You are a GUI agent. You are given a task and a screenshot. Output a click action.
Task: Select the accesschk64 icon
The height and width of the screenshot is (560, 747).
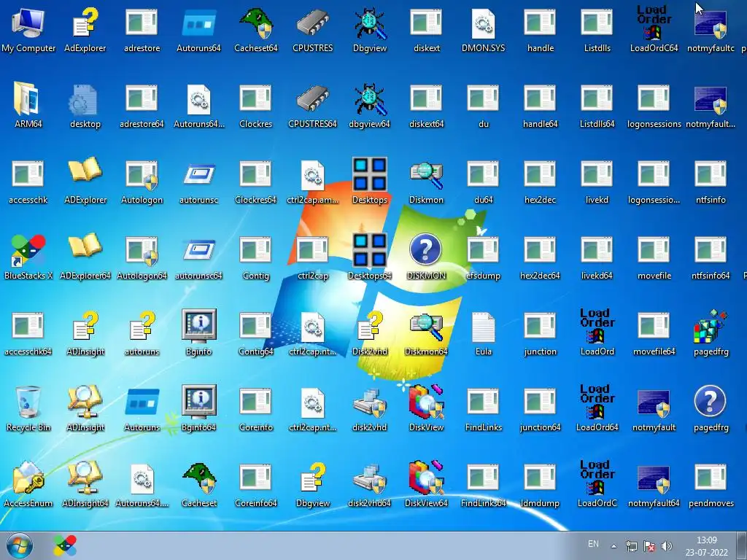pyautogui.click(x=28, y=332)
